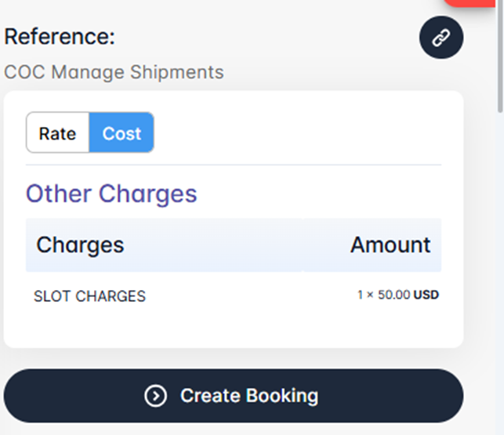
Task: Switch to the Rate toggle option
Action: (x=57, y=133)
